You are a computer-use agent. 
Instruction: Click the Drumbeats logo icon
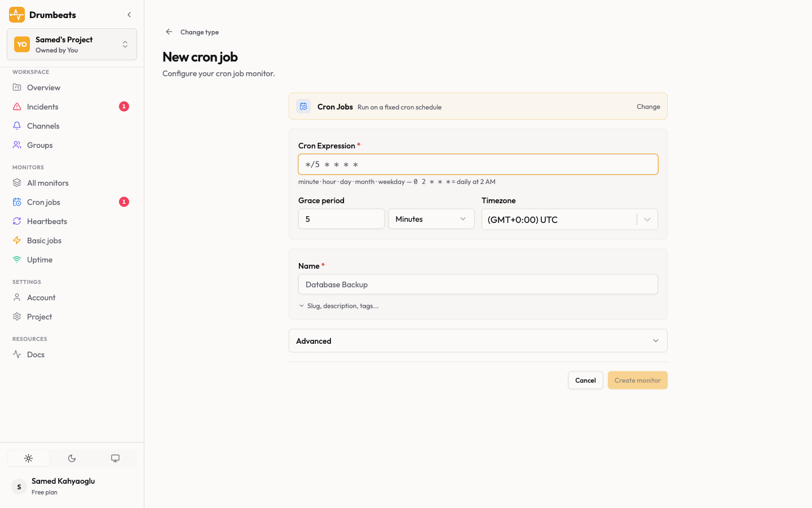[x=17, y=15]
